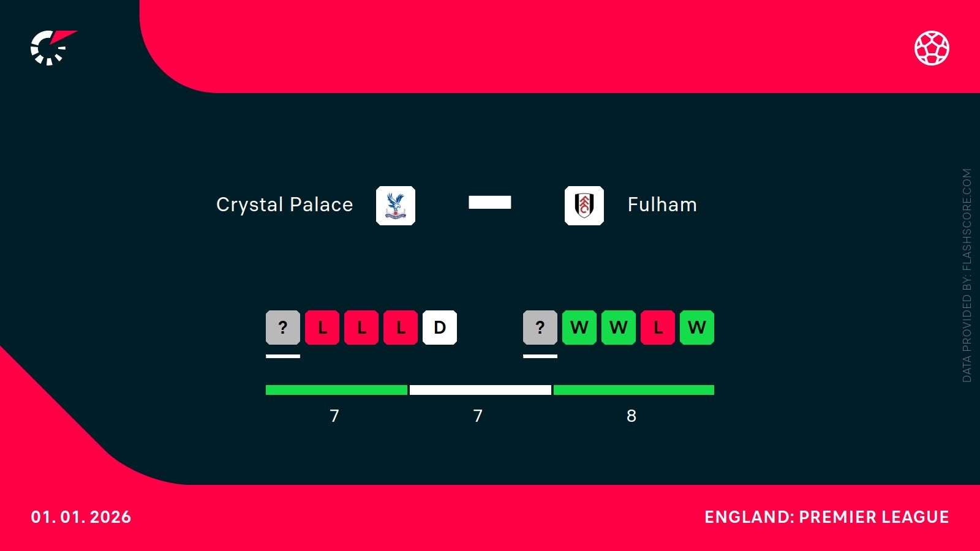Image resolution: width=980 pixels, height=551 pixels.
Task: Click the Crystal Palace club crest
Action: [x=396, y=206]
